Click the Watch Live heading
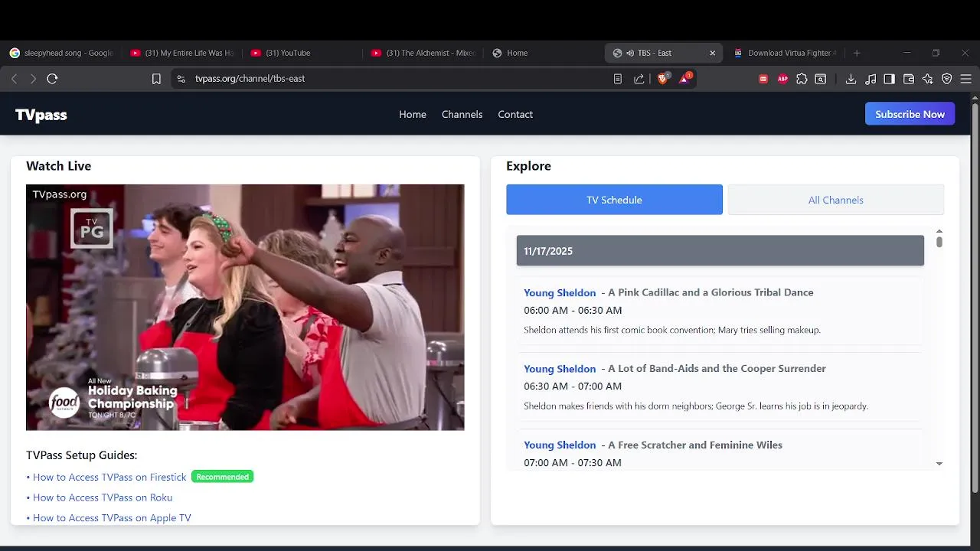Screen dimensions: 980x551 (x=58, y=166)
